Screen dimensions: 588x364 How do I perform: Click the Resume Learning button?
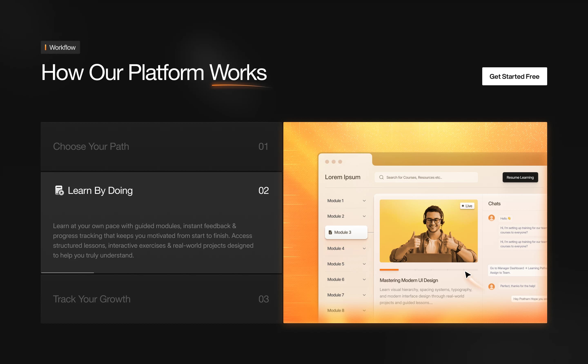coord(520,178)
